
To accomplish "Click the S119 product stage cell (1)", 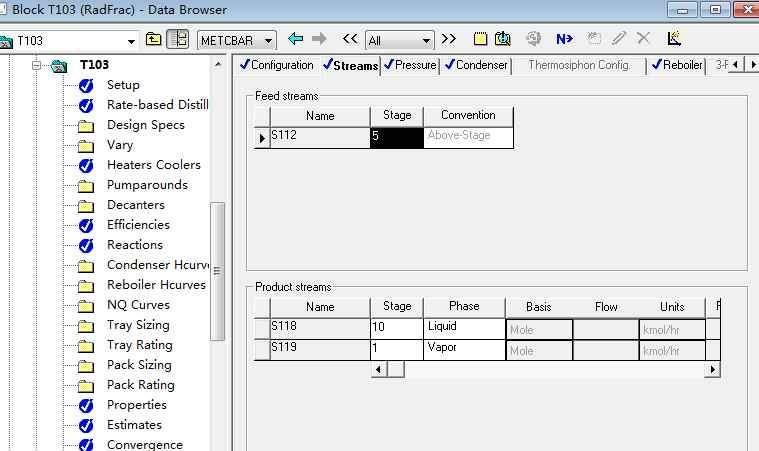I will pyautogui.click(x=396, y=349).
